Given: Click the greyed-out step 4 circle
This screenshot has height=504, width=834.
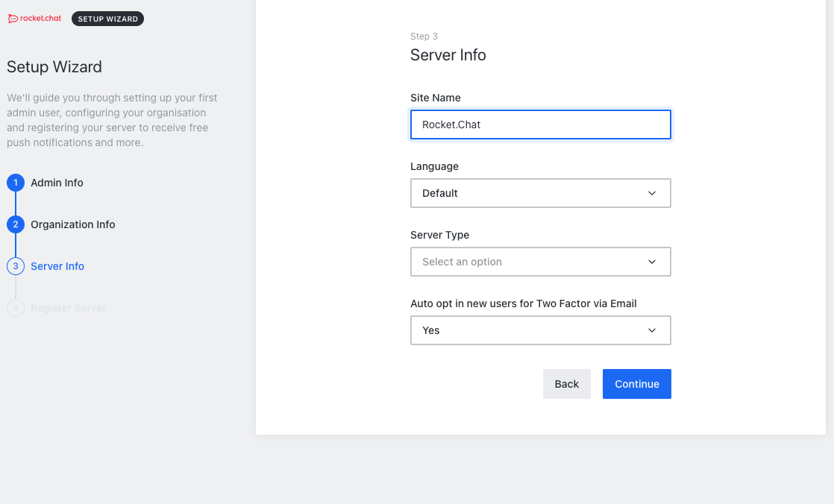Looking at the screenshot, I should tap(16, 308).
